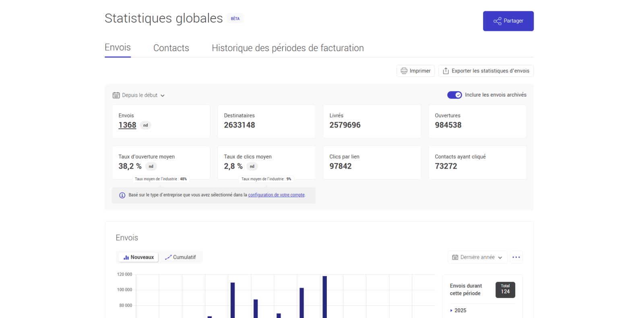Select the Cumulatif chart view

(180, 257)
